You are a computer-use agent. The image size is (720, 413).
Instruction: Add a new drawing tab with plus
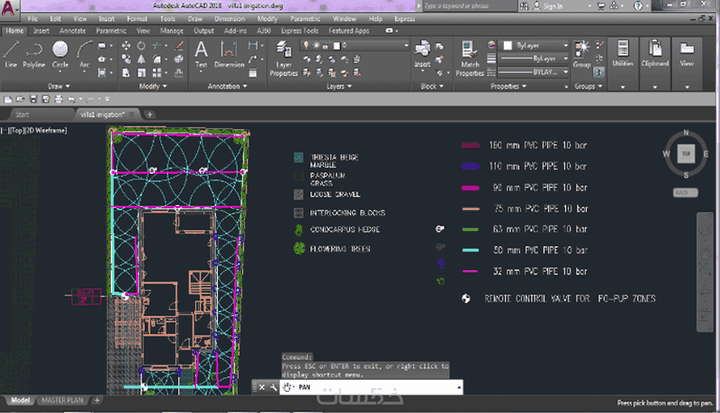[149, 114]
